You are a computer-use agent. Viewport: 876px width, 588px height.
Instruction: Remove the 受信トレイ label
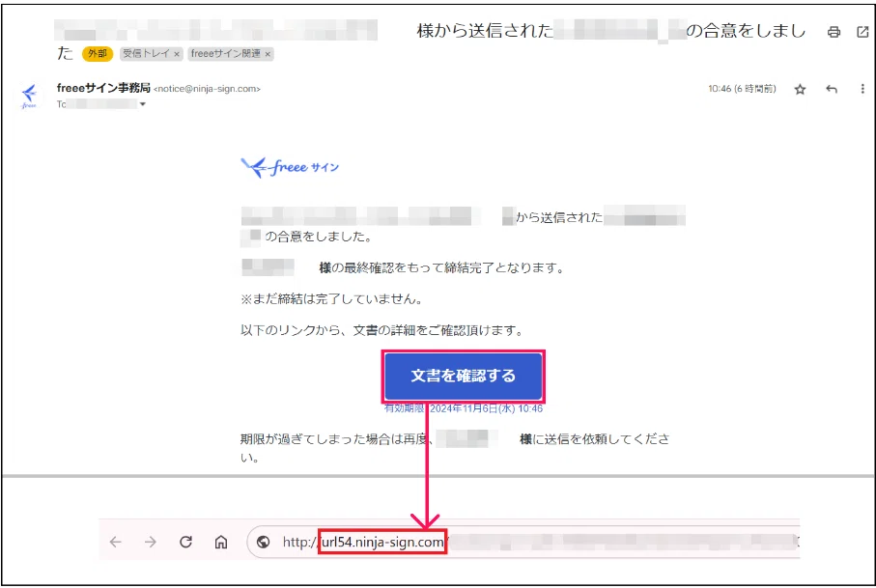177,54
